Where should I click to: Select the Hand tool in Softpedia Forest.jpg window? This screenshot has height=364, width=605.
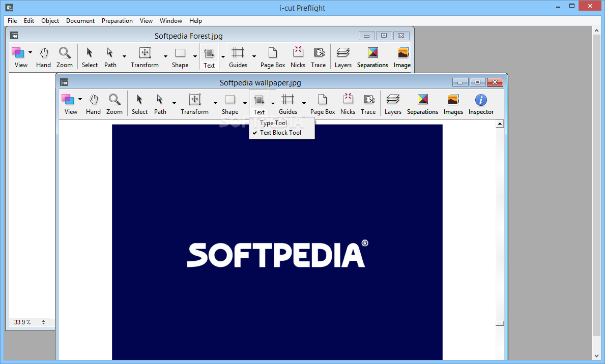pyautogui.click(x=44, y=58)
